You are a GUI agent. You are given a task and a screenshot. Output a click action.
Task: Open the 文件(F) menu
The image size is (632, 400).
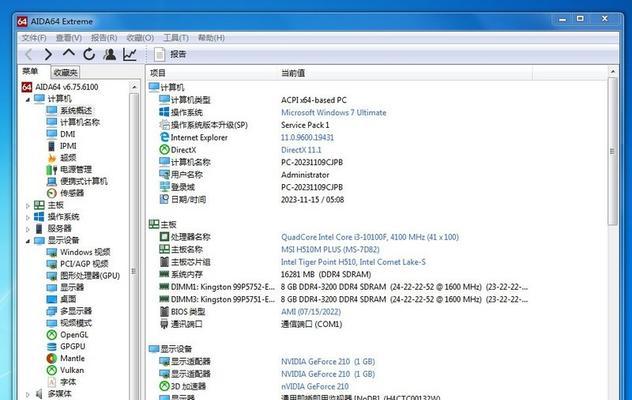[34, 38]
